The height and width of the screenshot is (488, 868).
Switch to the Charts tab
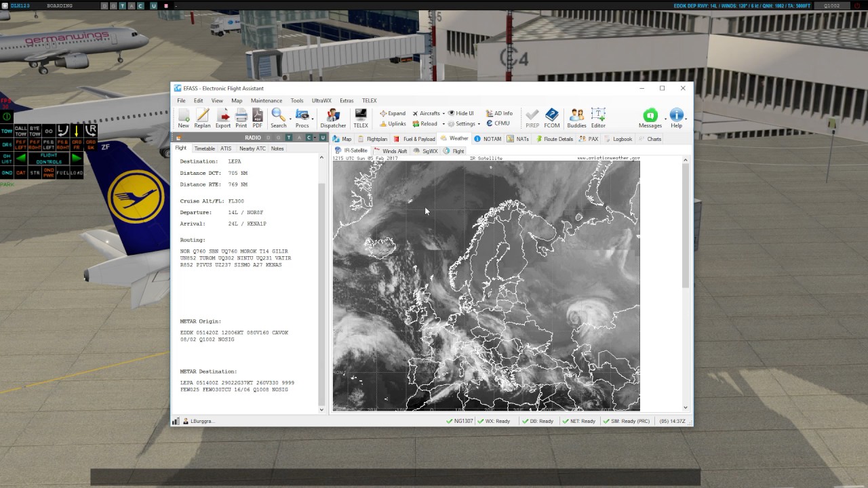[x=650, y=139]
